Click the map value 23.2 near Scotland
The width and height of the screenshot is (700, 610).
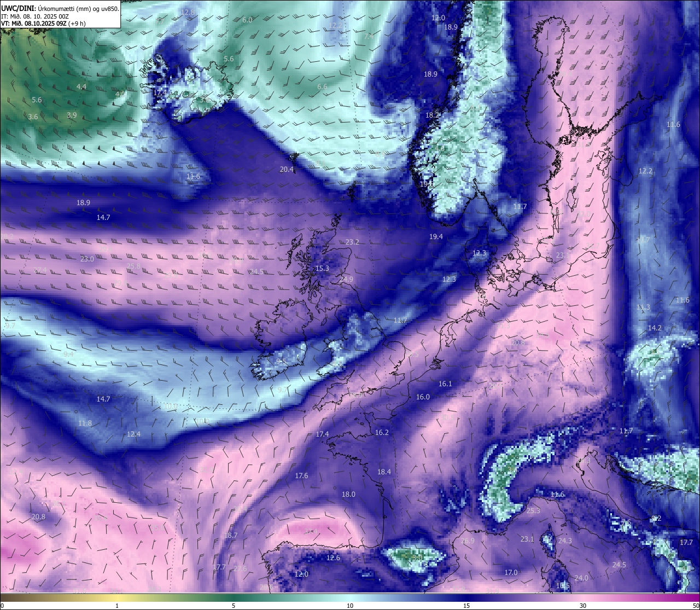352,242
